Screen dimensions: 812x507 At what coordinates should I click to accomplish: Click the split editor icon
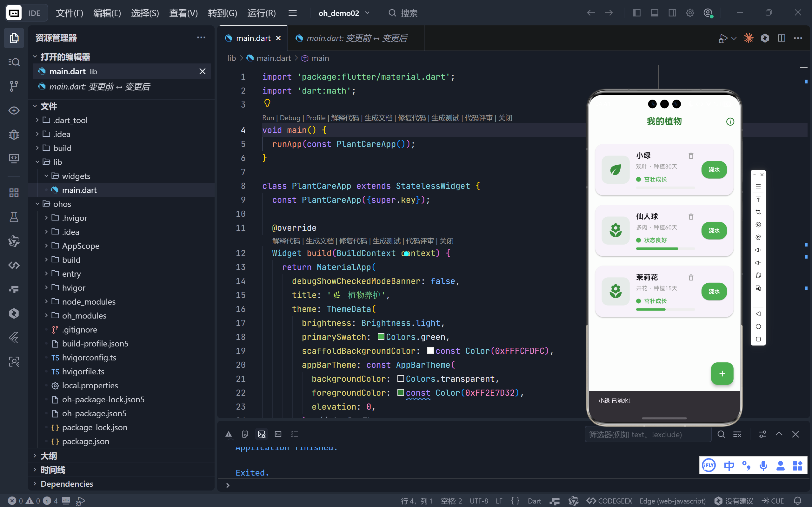(781, 38)
